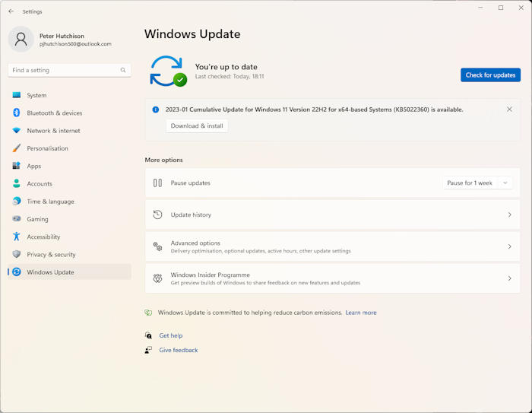Click the pause icon beside Pause updates
Viewport: 532px width, 413px height.
click(x=157, y=183)
